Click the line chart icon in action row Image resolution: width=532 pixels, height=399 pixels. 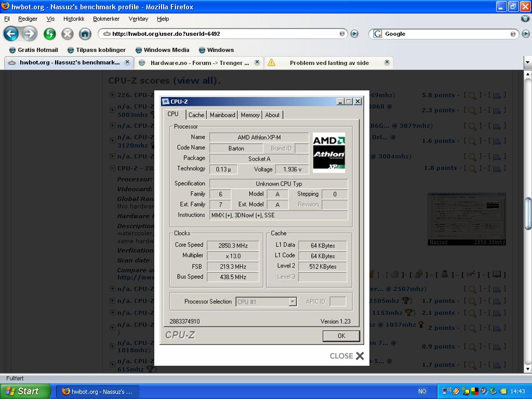coord(471,274)
